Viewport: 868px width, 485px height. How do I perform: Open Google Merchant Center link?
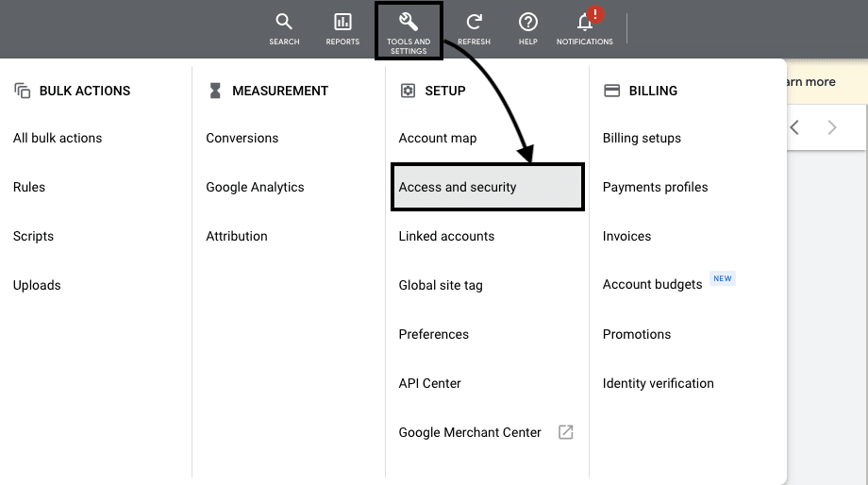click(470, 432)
